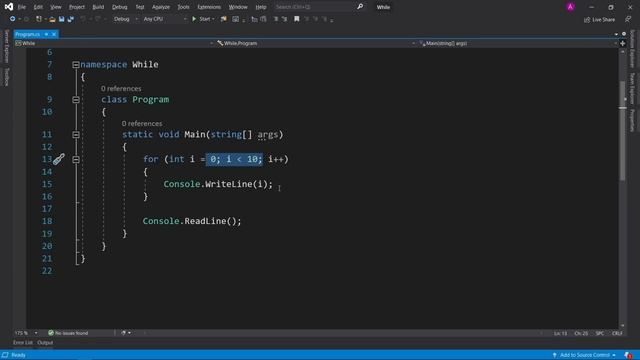Click the green Start debugging button

coord(202,19)
